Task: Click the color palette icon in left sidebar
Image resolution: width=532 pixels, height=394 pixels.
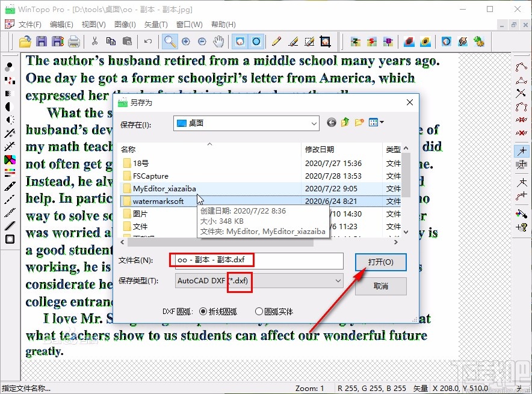Action: click(x=10, y=159)
